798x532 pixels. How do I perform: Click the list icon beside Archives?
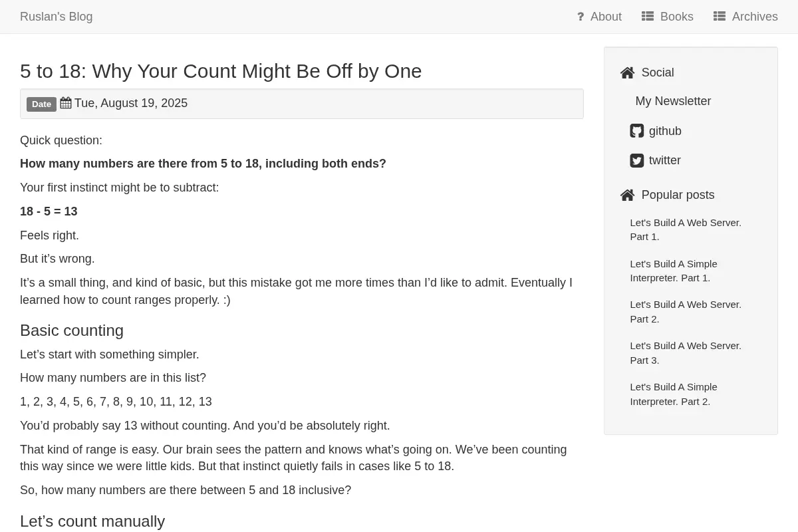pyautogui.click(x=720, y=17)
